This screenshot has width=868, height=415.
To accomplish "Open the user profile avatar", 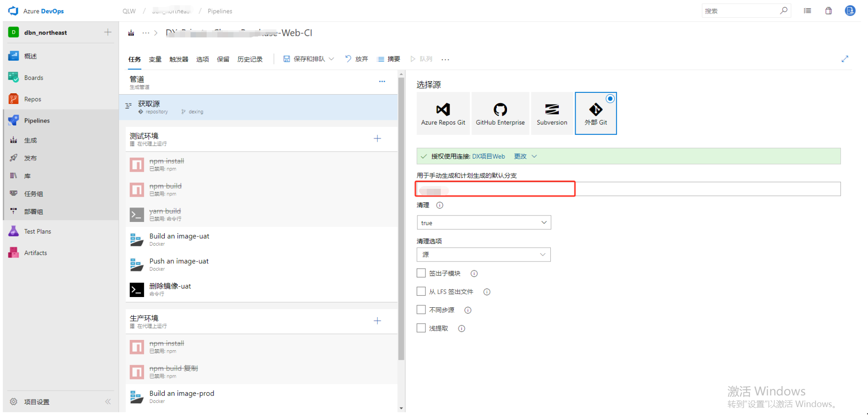I will click(850, 10).
